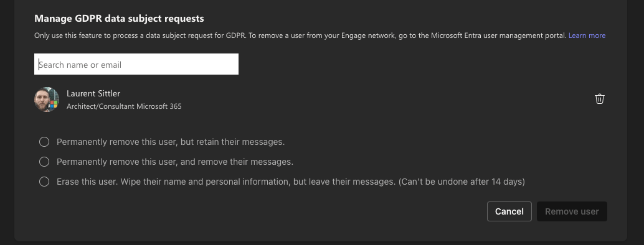This screenshot has height=245, width=644.
Task: Click the 'Can't be undone after 14 days' note
Action: coord(462,182)
